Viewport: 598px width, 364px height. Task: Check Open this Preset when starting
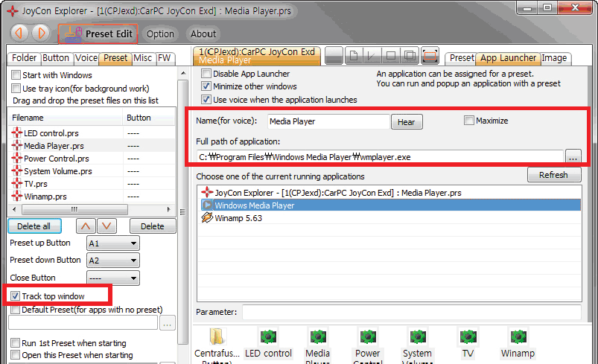pyautogui.click(x=15, y=355)
